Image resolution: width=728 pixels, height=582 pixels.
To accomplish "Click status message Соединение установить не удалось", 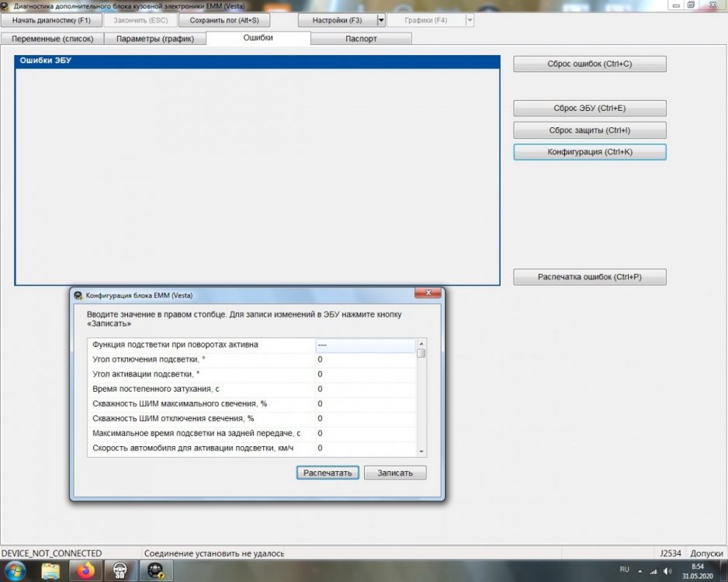I will (214, 553).
